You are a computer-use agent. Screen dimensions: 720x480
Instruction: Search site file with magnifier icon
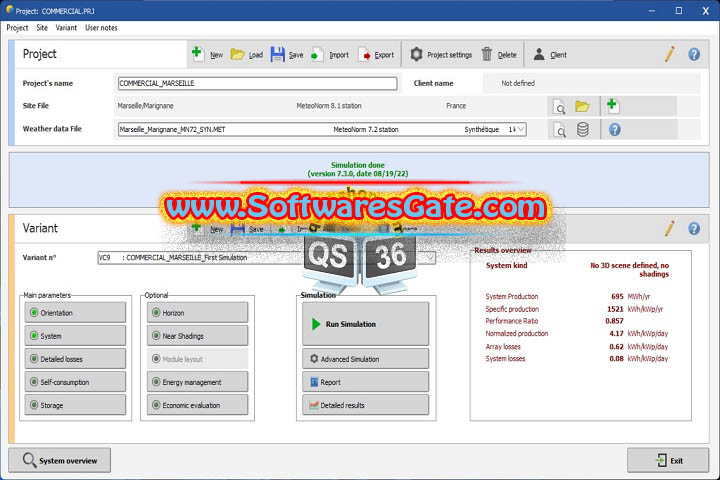559,107
